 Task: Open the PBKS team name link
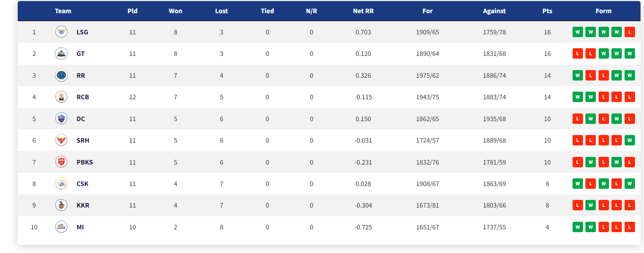(85, 162)
